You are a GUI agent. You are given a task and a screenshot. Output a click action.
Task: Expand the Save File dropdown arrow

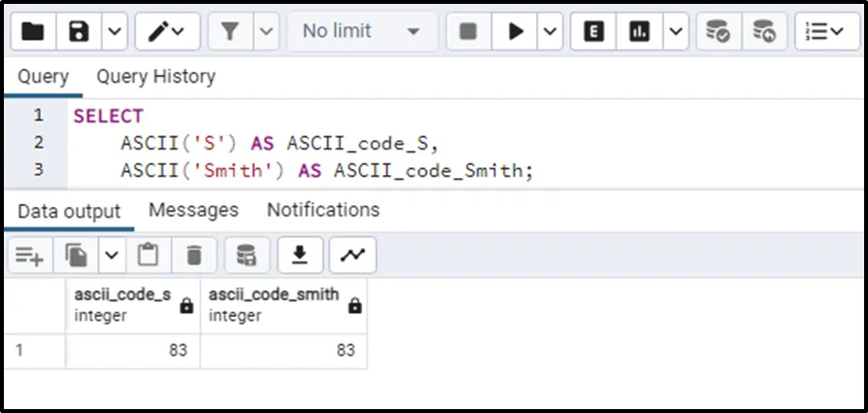point(114,32)
